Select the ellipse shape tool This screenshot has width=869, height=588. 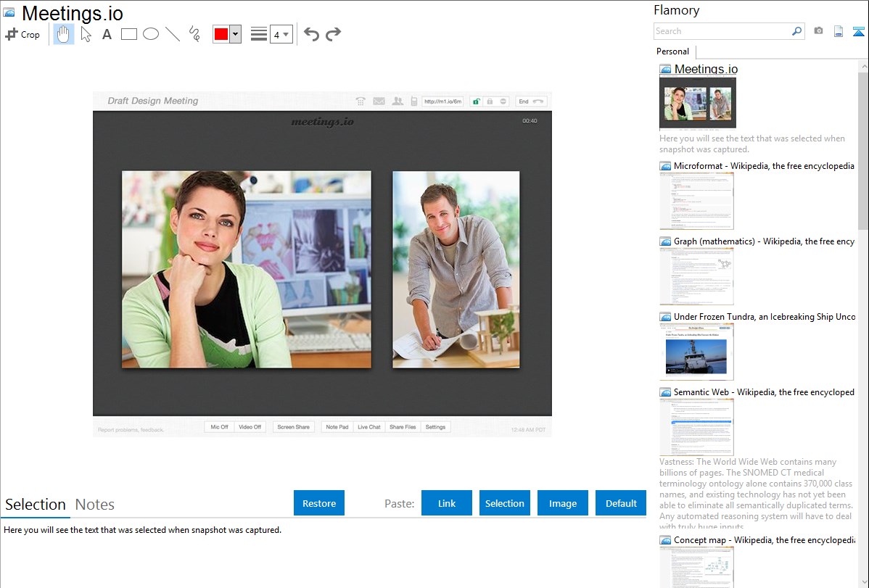coord(151,34)
